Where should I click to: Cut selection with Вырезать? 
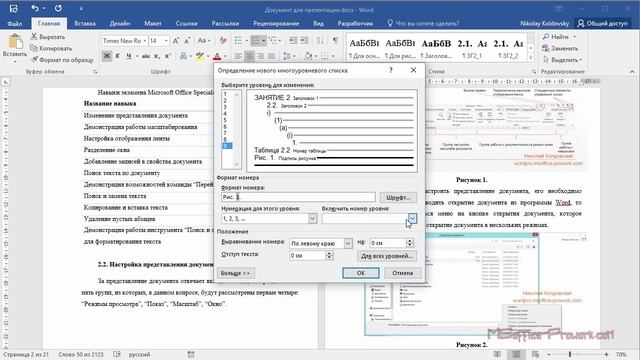[x=48, y=37]
